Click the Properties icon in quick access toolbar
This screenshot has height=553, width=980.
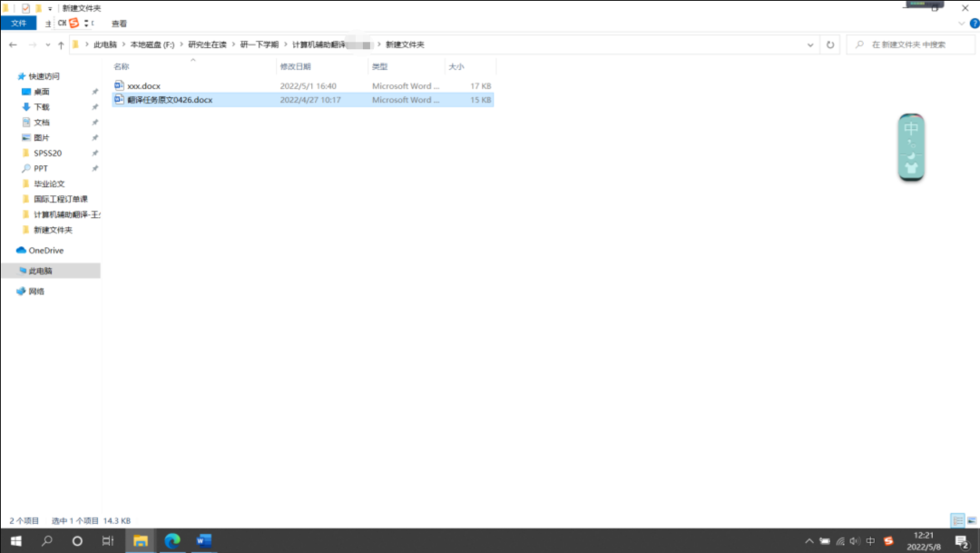point(25,8)
